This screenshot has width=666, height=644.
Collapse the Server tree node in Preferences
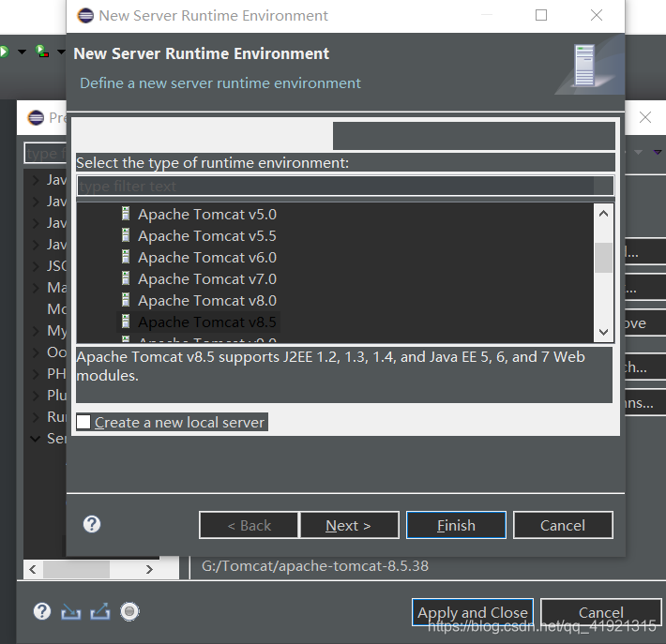click(x=36, y=439)
